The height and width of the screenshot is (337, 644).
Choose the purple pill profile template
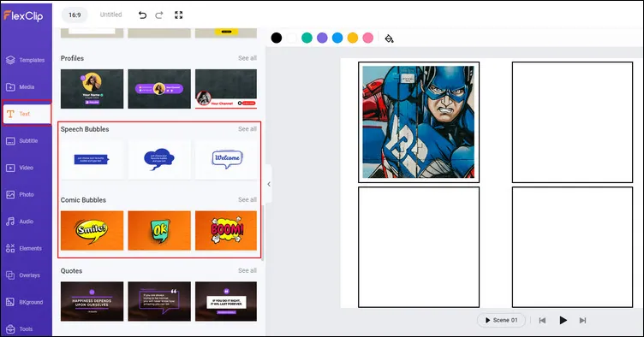[159, 89]
